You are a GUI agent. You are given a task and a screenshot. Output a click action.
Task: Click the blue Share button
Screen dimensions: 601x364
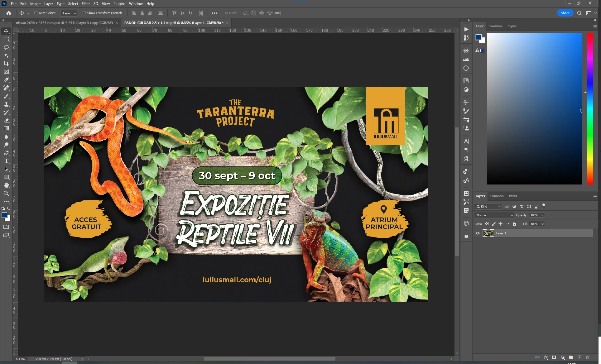565,13
